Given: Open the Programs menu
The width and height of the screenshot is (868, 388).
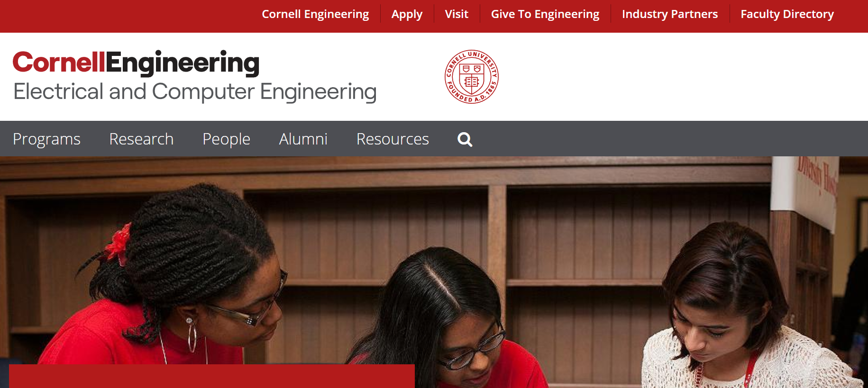Looking at the screenshot, I should 46,139.
